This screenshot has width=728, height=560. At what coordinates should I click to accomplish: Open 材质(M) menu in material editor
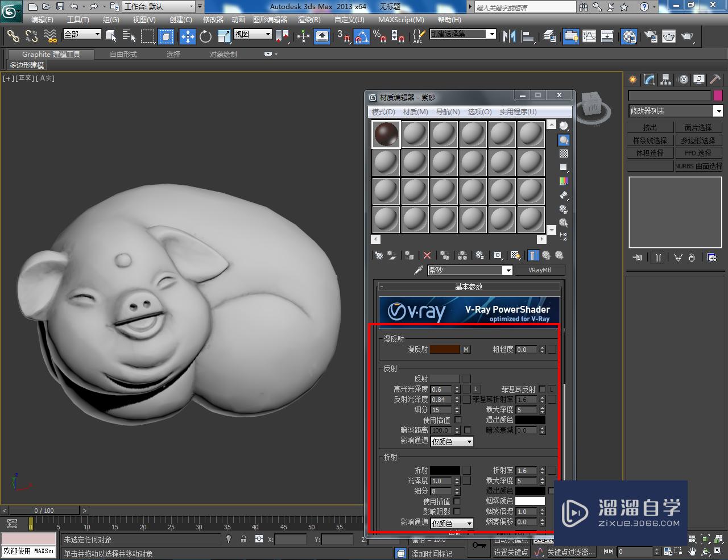(x=415, y=111)
